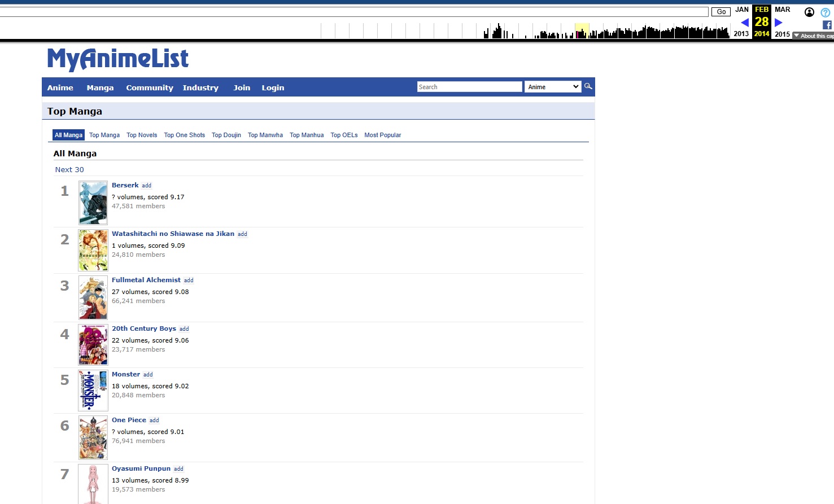Viewport: 834px width, 504px height.
Task: Jump to the 2015 capture year
Action: [x=782, y=34]
